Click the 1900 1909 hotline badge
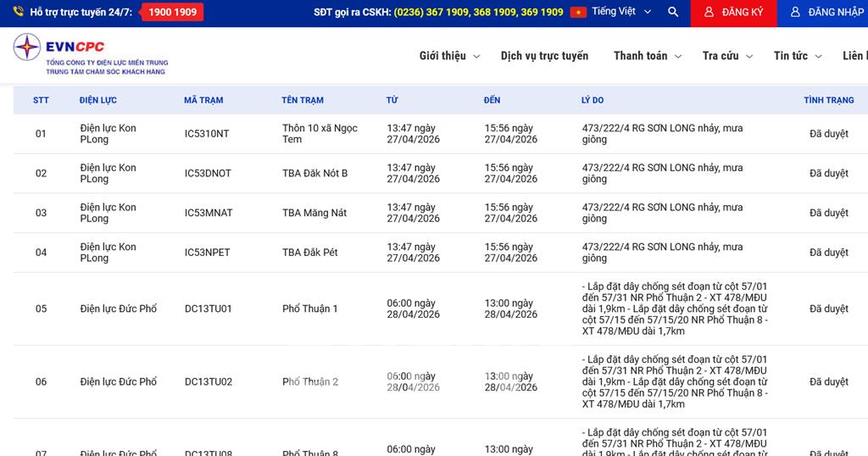 pos(172,13)
